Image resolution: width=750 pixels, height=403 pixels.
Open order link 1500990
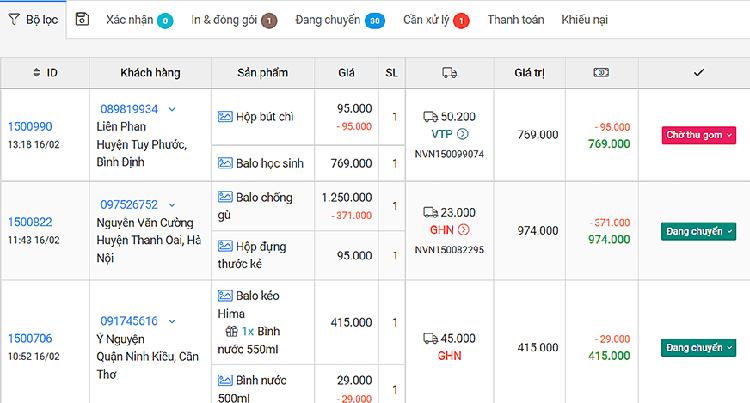[30, 127]
